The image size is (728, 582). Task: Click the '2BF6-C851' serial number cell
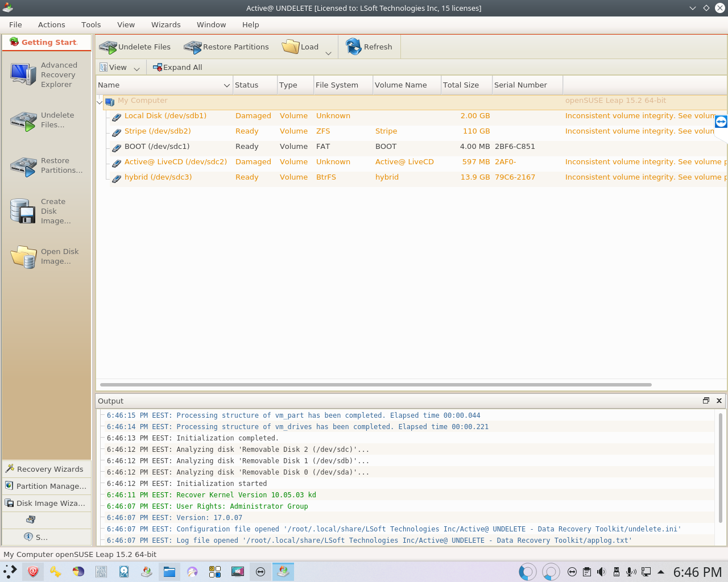[x=515, y=147]
